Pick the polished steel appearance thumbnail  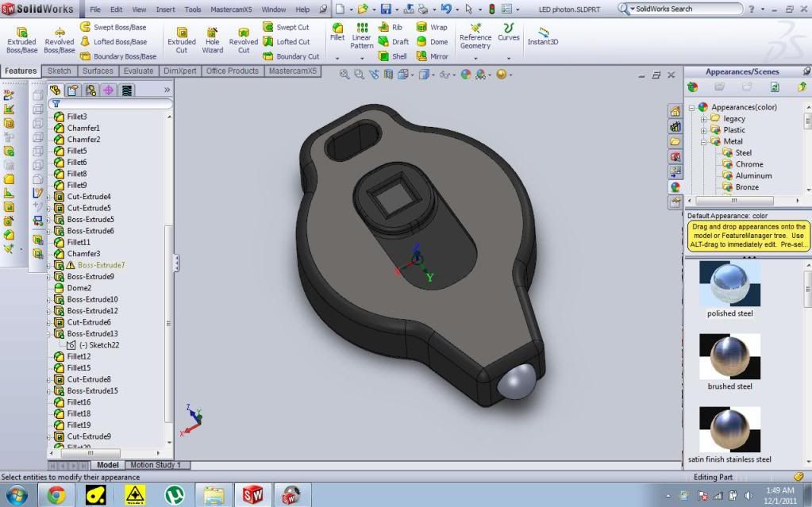[x=729, y=282]
